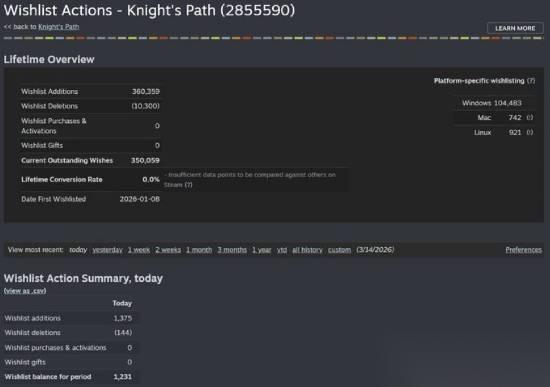
Task: Select the all history time range
Action: tap(307, 250)
